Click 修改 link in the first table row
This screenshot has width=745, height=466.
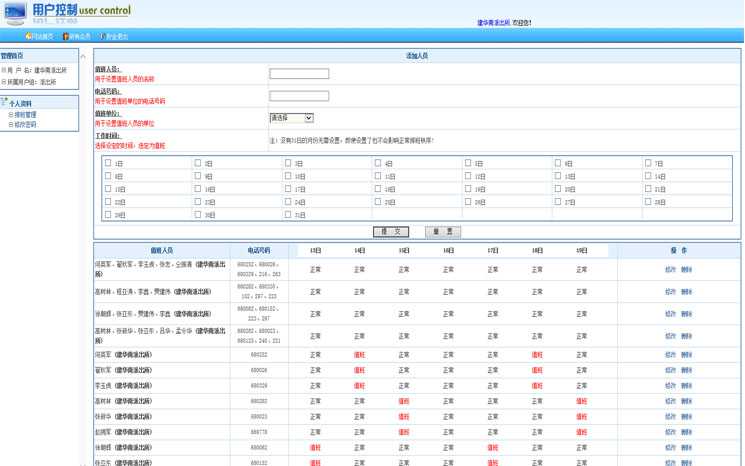tap(670, 269)
